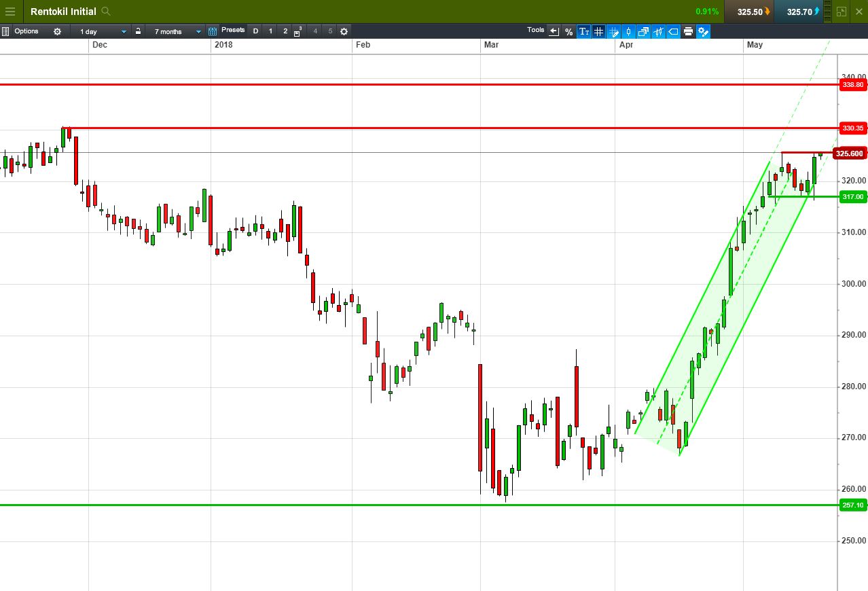Click the 300.00 price axis label
Viewport: 868px width, 591px height.
click(854, 284)
